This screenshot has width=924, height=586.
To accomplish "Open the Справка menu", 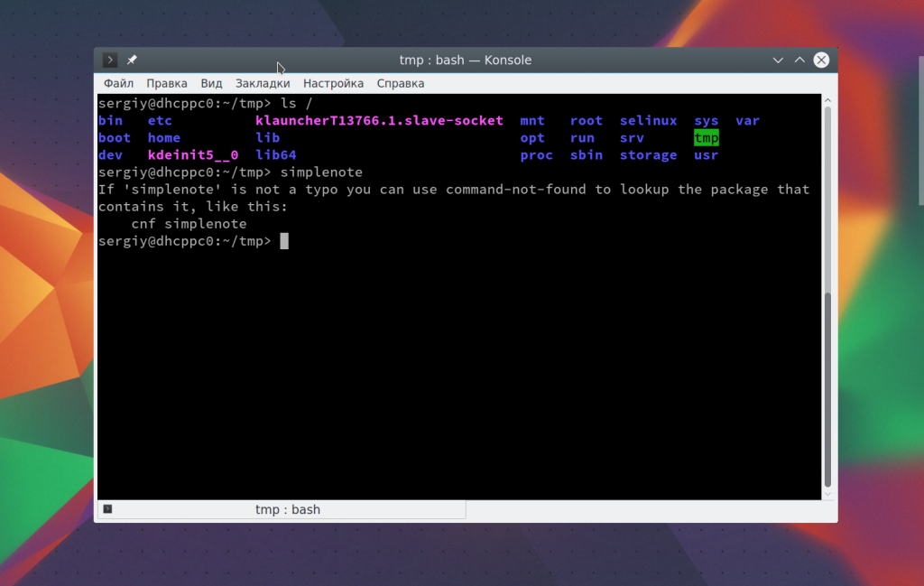I will pos(401,83).
